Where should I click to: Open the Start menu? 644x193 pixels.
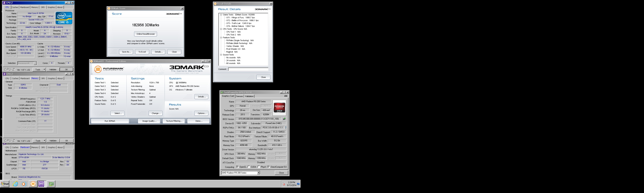[5, 184]
